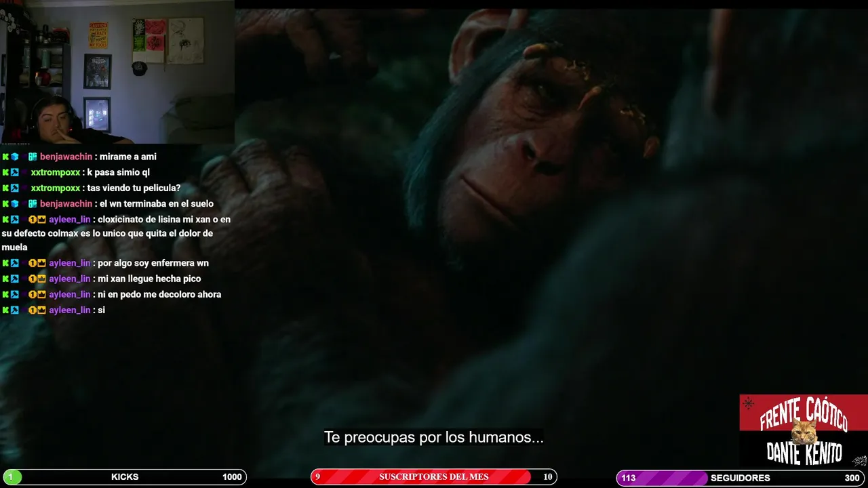
Task: Click the Kick badge beside "k pasa simio ql"
Action: 5,172
